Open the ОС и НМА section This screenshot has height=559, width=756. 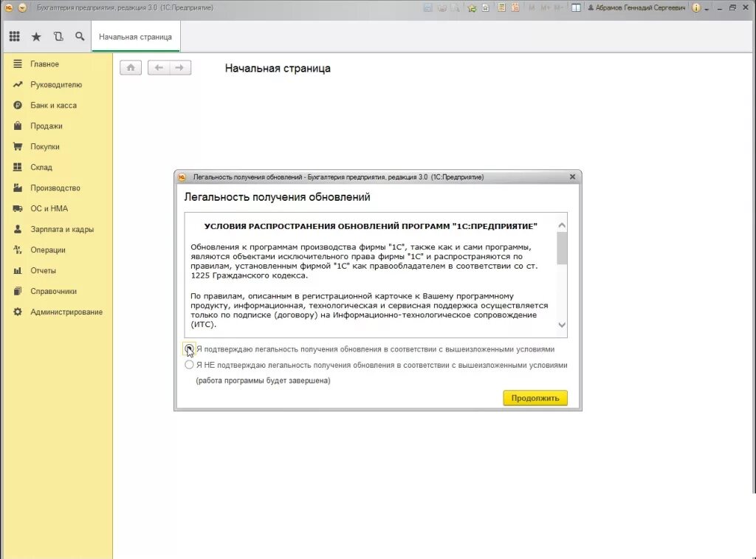(49, 208)
